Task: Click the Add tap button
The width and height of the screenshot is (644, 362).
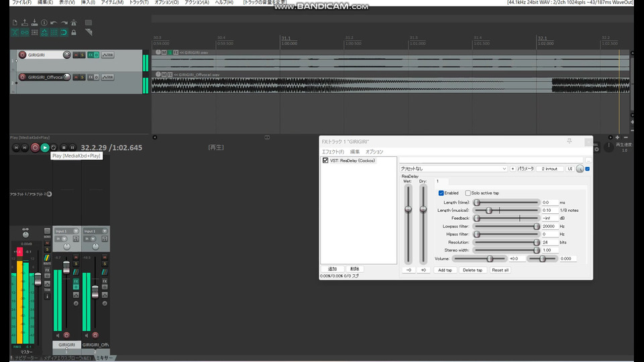Action: [x=444, y=270]
